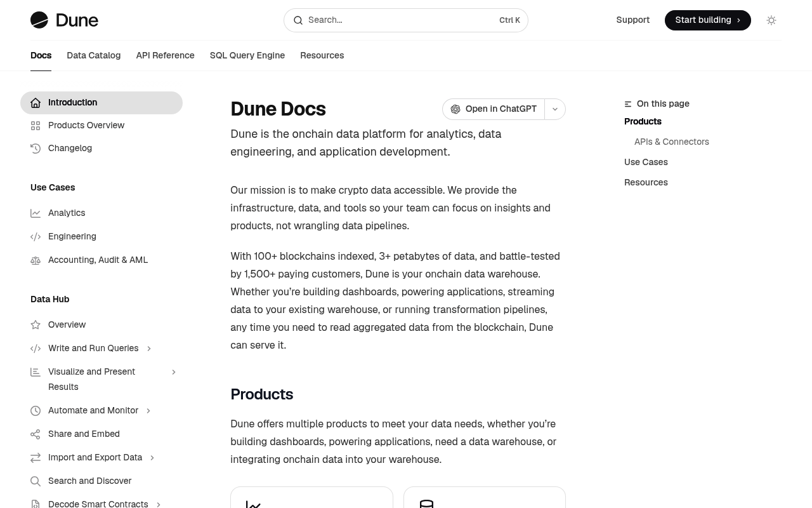Click the Share and Embed share icon
The height and width of the screenshot is (508, 812).
pyautogui.click(x=36, y=434)
